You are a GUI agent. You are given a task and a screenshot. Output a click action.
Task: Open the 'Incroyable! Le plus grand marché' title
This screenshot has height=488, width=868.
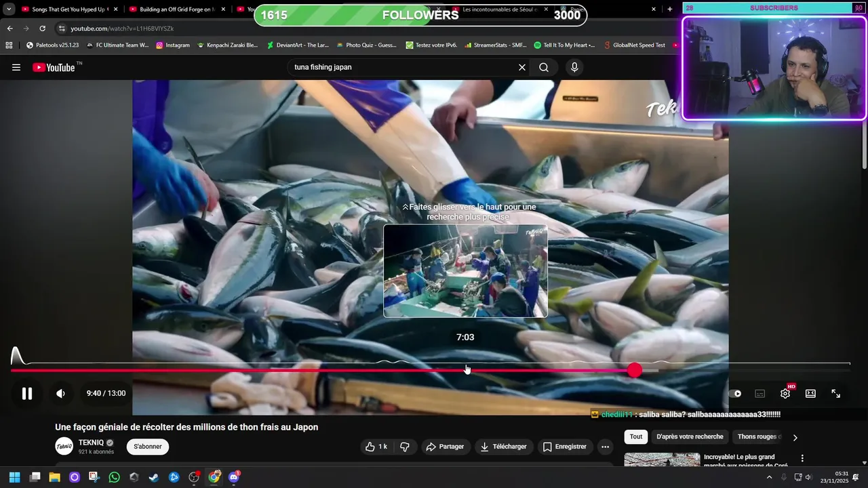(746, 461)
